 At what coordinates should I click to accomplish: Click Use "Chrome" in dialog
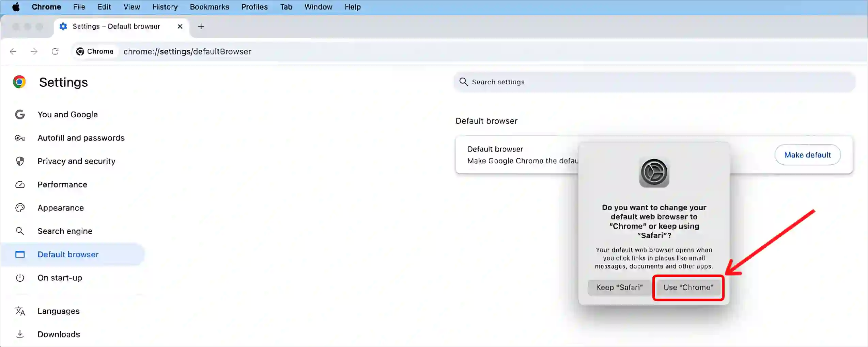[x=688, y=287]
